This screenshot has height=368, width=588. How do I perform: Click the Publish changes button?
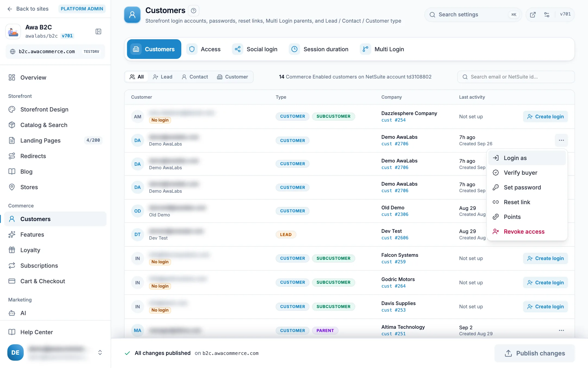[x=535, y=354]
